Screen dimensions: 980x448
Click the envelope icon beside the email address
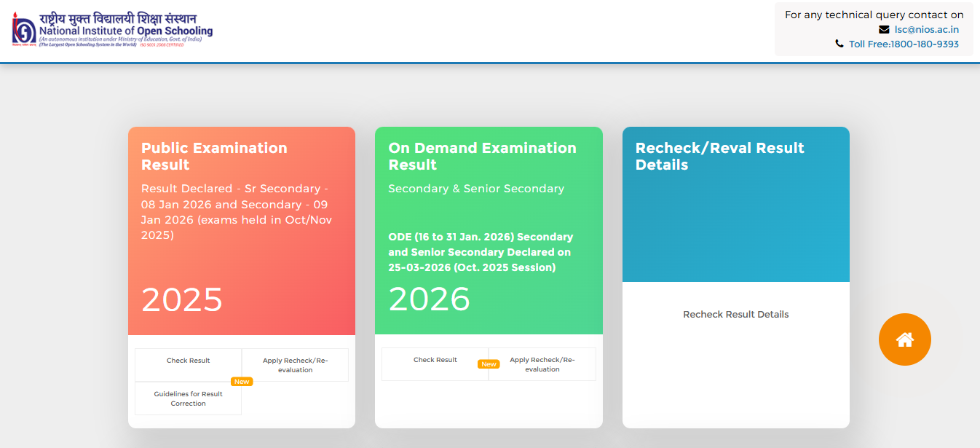click(884, 29)
